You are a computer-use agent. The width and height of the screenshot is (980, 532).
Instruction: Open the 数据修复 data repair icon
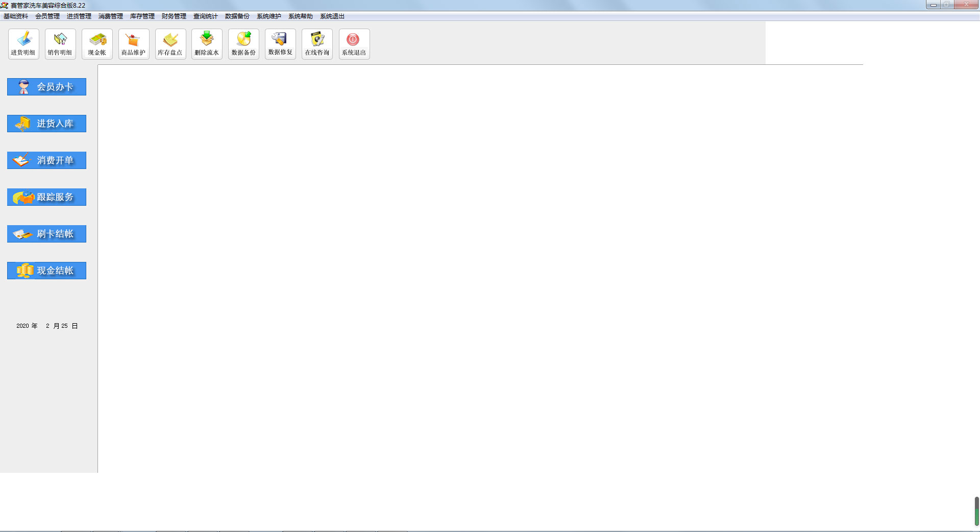tap(280, 44)
